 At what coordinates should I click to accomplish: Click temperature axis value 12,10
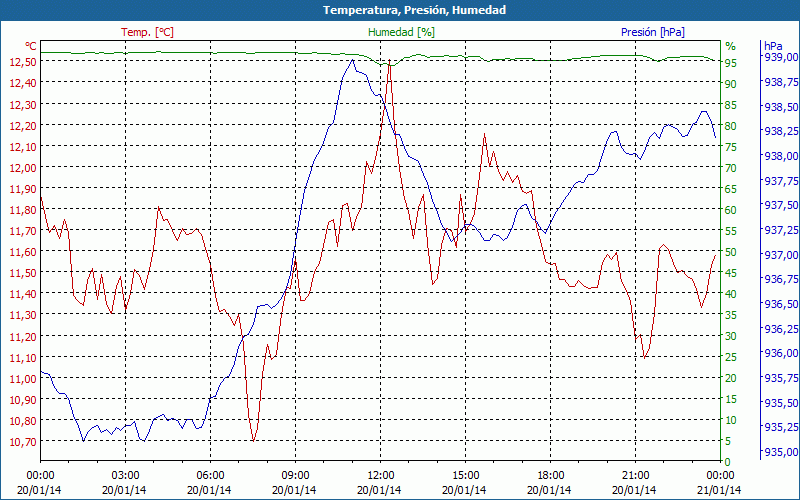pyautogui.click(x=23, y=146)
